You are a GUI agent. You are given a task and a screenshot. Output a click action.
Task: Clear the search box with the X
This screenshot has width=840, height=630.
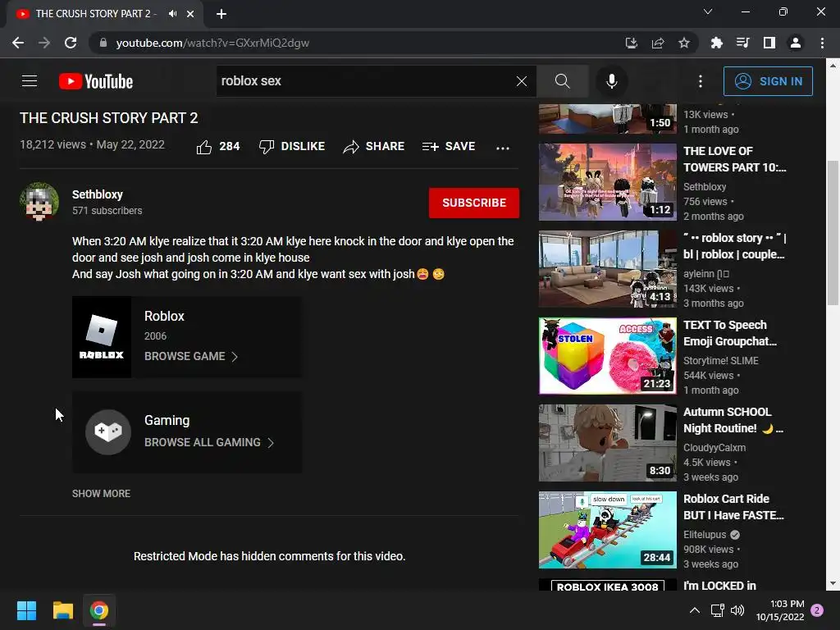(521, 81)
